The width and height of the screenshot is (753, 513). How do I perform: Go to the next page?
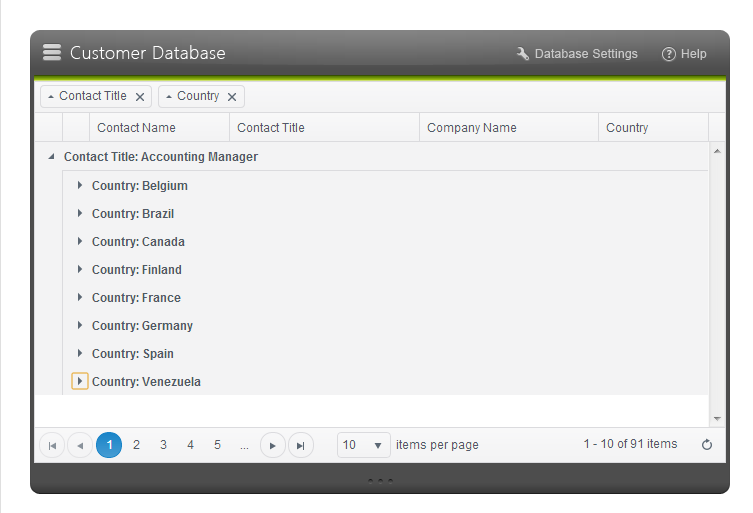click(x=272, y=445)
